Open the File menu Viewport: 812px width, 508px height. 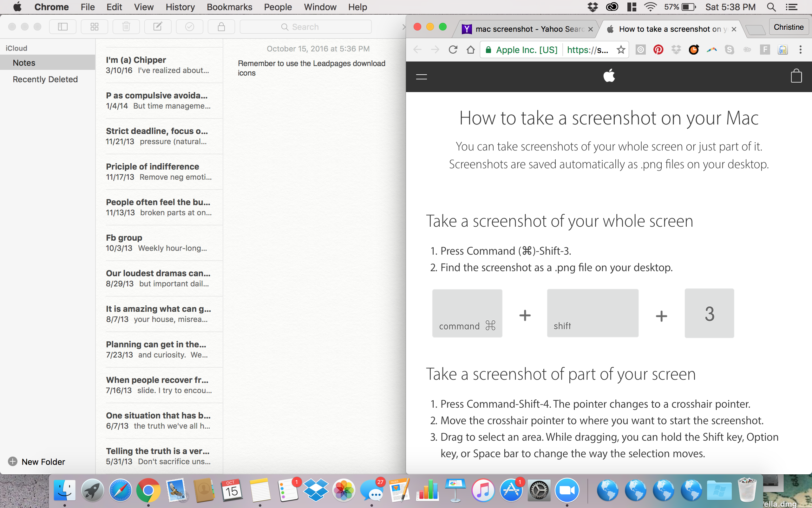click(88, 7)
